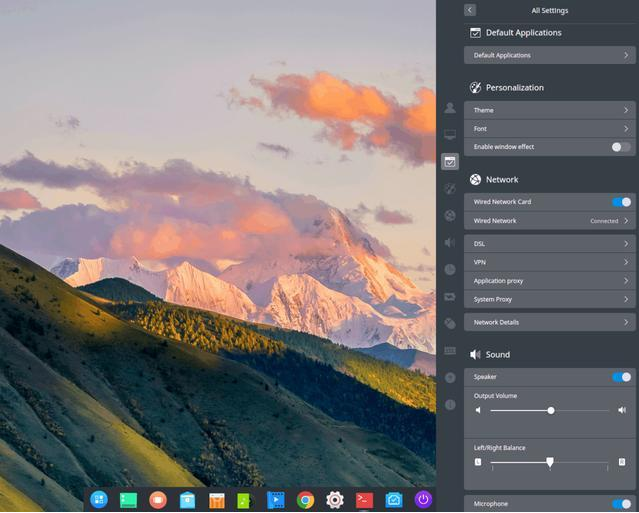Screen dimensions: 639x513
Task: Expand the Theme settings row
Action: coord(549,111)
